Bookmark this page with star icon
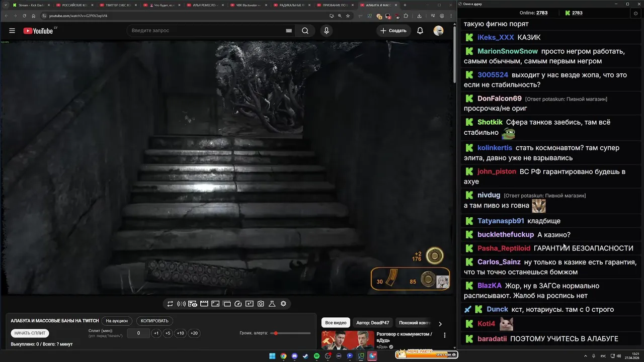This screenshot has width=644, height=362. (x=348, y=16)
